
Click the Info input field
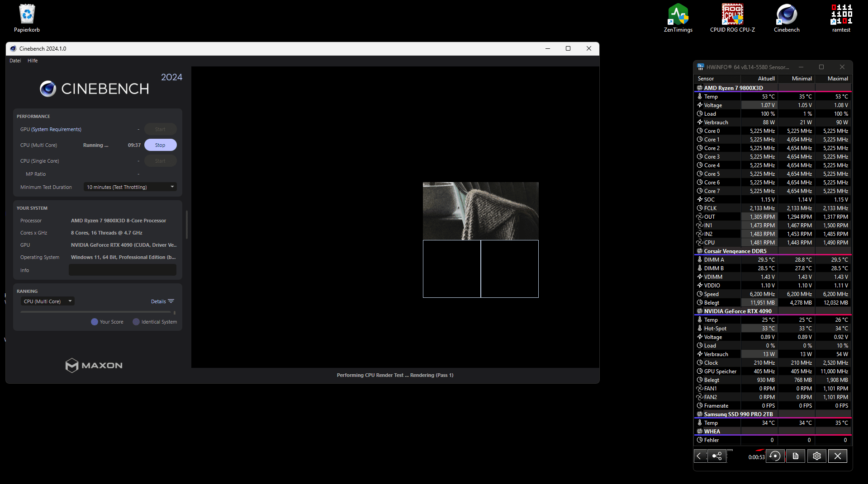[x=123, y=270]
